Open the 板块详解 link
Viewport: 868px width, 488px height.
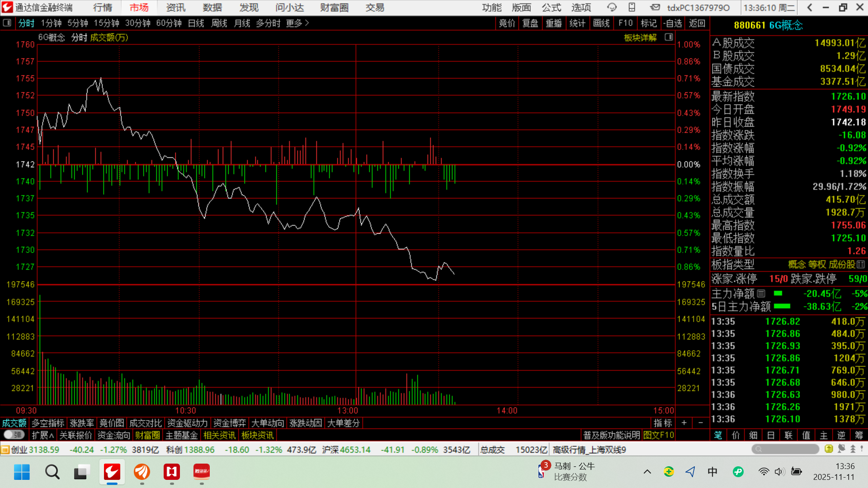640,38
